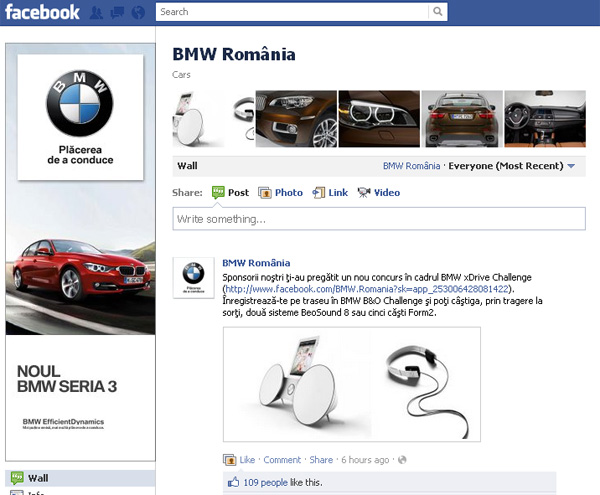Like the BMW România post
The width and height of the screenshot is (600, 495).
pos(247,460)
